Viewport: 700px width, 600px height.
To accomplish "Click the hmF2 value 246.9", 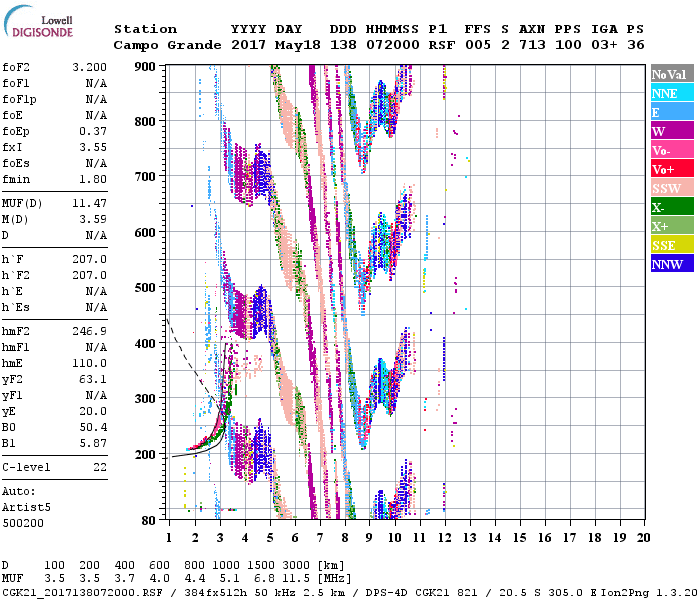I will (x=89, y=332).
